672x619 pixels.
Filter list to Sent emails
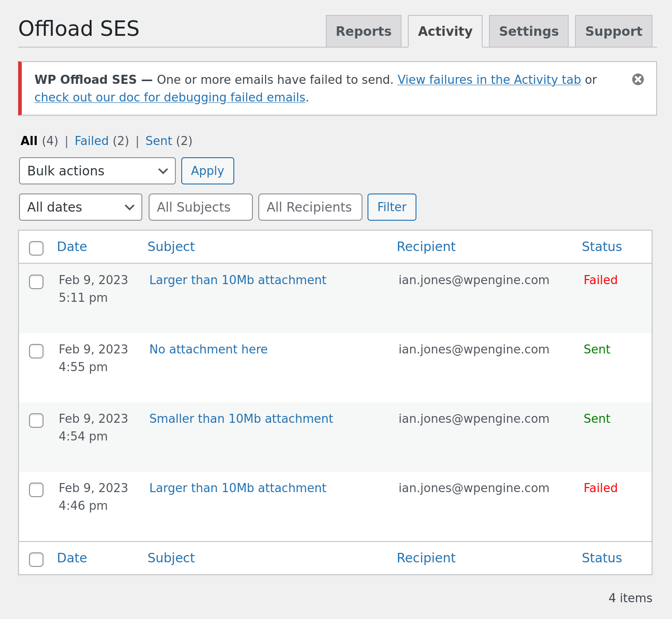click(159, 141)
